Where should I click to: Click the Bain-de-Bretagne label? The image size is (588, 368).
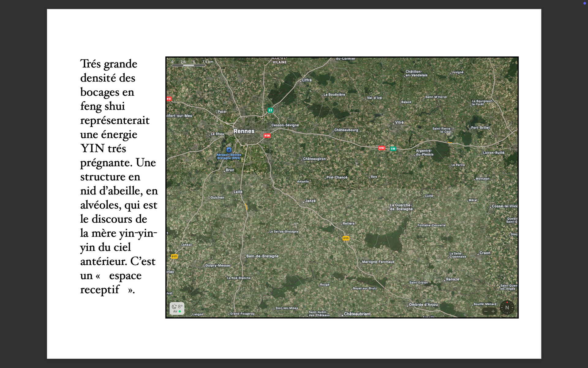(x=262, y=256)
